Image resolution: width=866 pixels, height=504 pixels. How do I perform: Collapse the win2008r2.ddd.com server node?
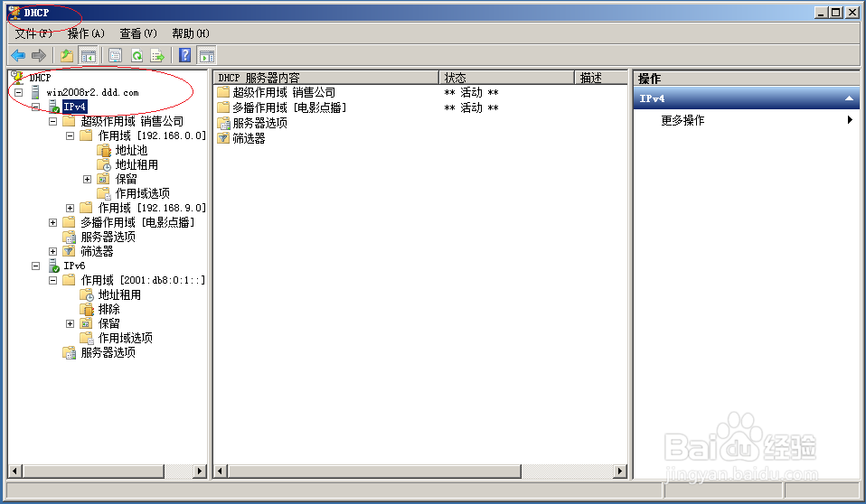(18, 92)
